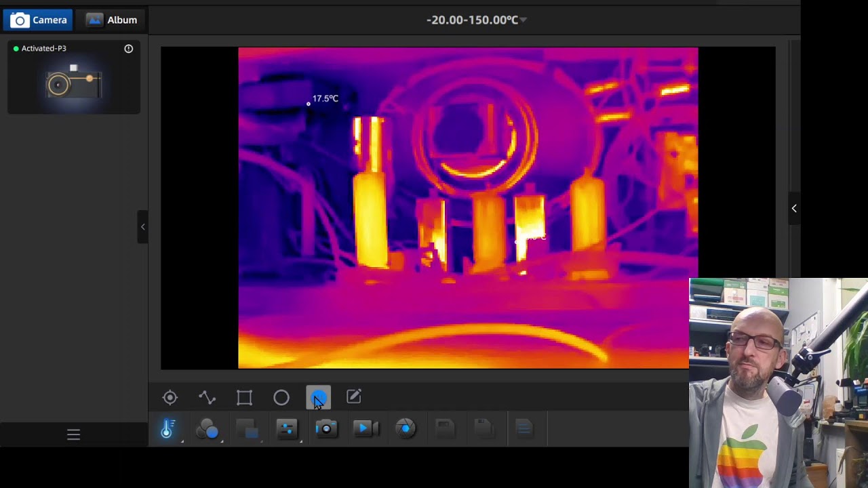The width and height of the screenshot is (868, 488).
Task: Start video recording
Action: pos(366,429)
